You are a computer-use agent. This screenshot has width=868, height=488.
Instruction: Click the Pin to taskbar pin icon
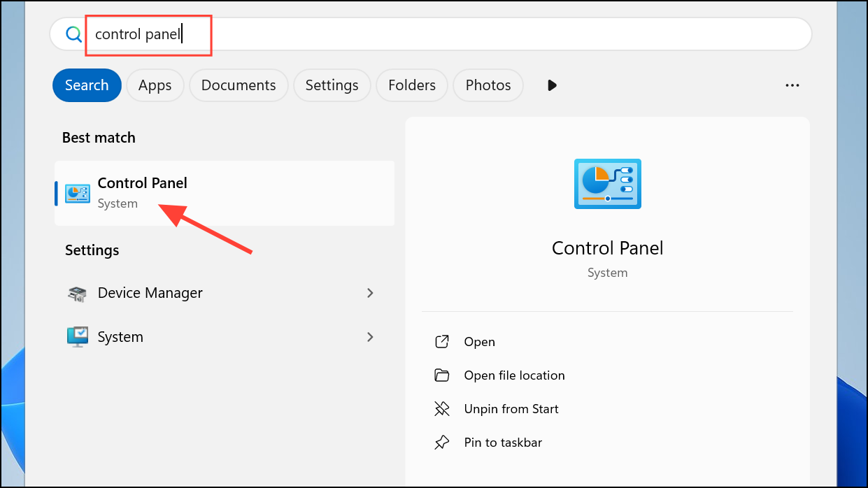(441, 443)
